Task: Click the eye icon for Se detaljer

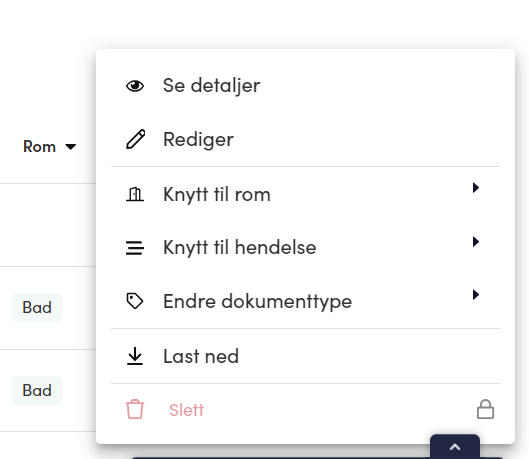Action: tap(135, 86)
